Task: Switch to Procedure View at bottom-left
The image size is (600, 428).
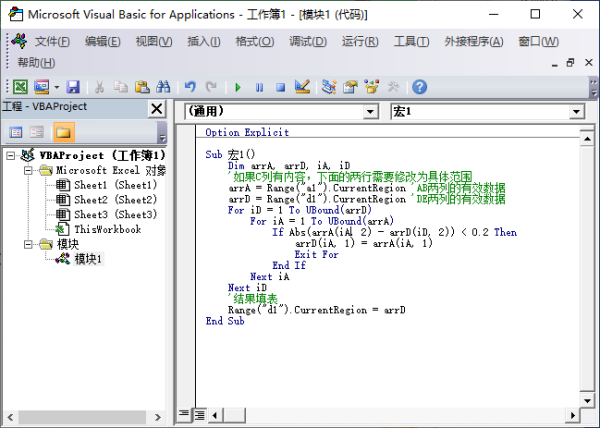Action: [184, 413]
